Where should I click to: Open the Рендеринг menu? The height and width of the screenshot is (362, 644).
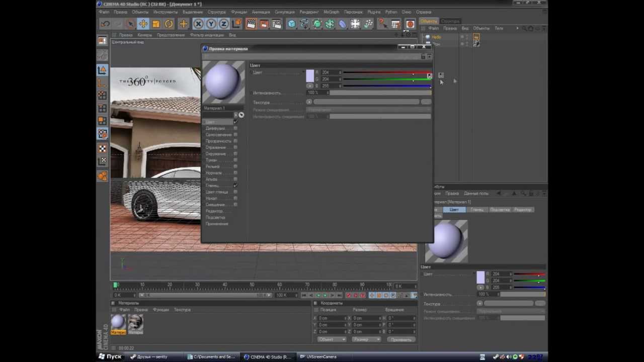point(309,12)
